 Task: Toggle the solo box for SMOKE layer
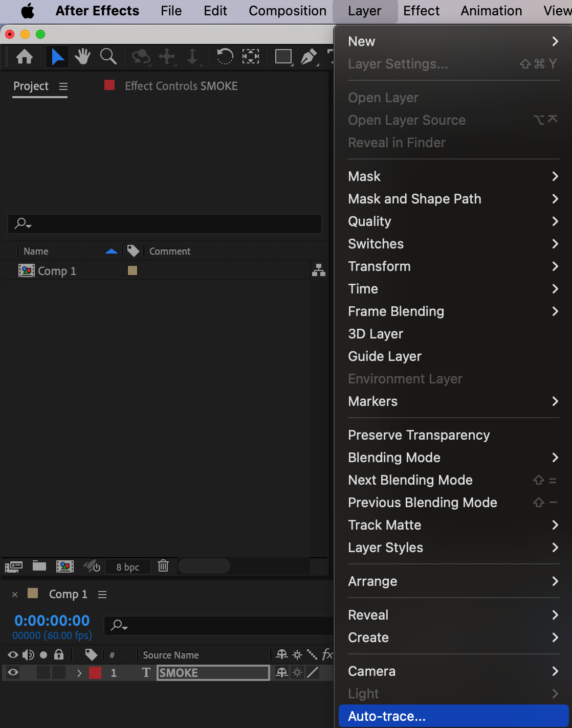[x=43, y=672]
